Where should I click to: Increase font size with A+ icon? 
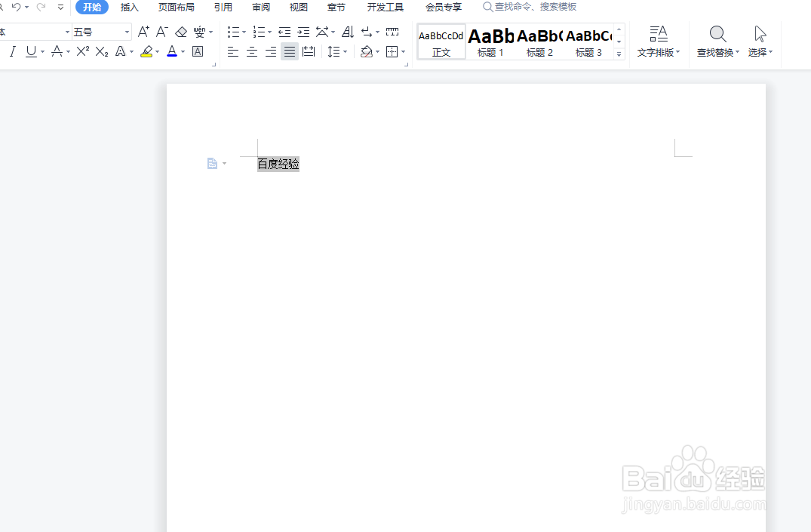coord(143,32)
